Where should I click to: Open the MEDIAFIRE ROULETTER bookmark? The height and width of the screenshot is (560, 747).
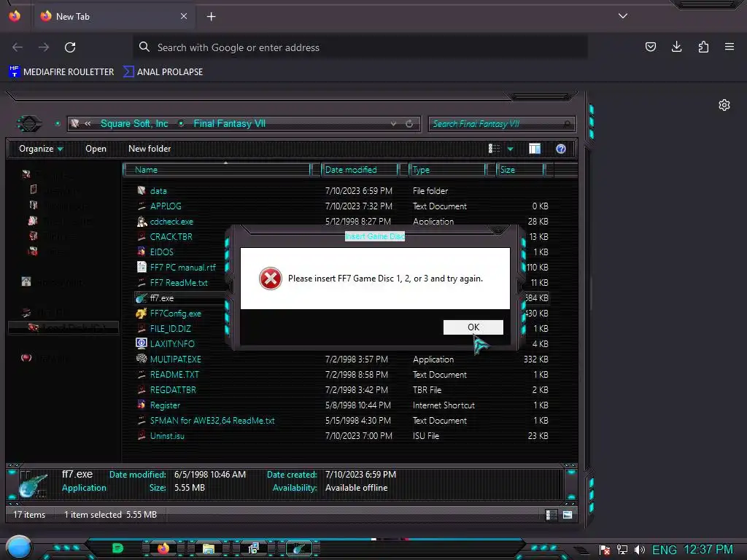pyautogui.click(x=61, y=72)
